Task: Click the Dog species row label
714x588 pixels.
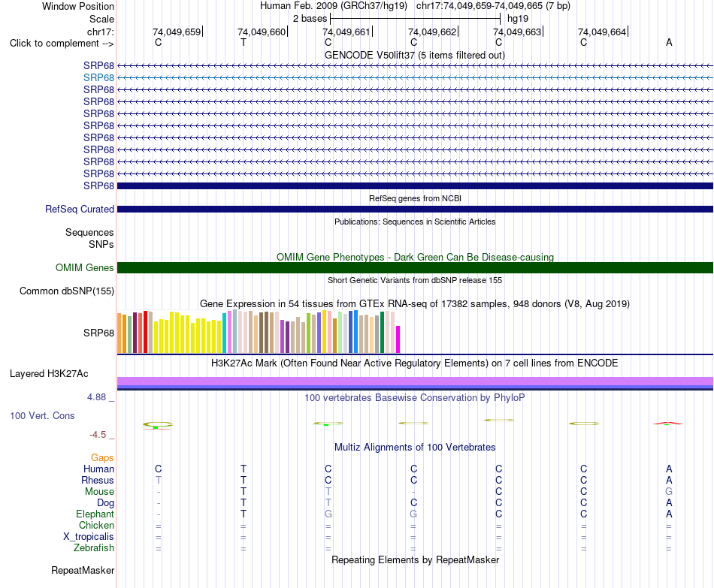Action: (106, 503)
